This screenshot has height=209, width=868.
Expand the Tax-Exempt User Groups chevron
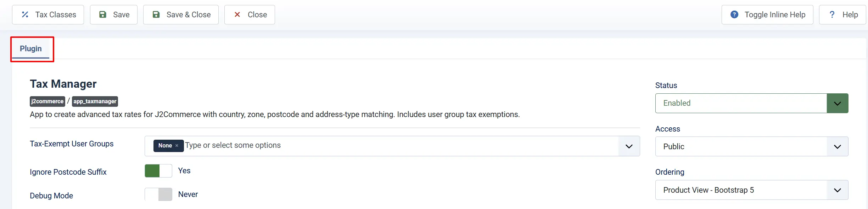coord(629,146)
